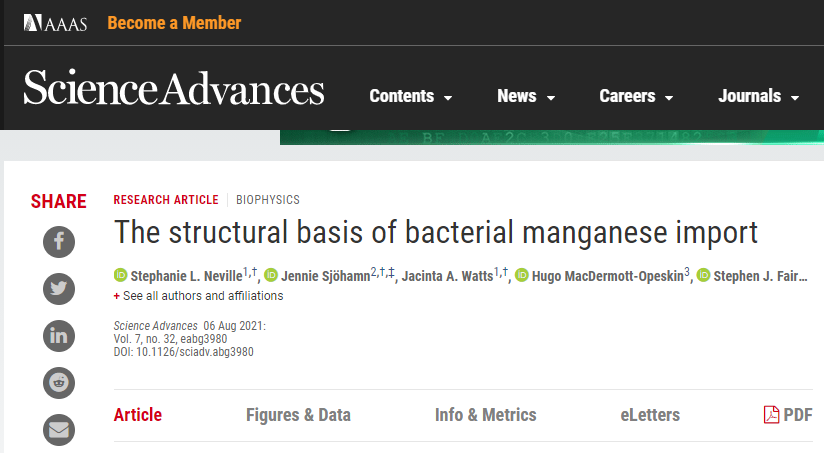Select the Info & Metrics tab

click(485, 415)
